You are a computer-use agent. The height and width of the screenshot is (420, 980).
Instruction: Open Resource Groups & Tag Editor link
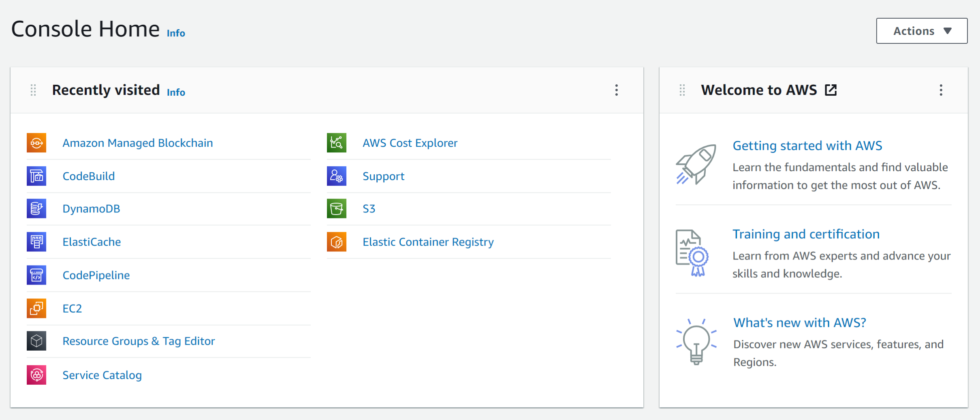pos(139,341)
